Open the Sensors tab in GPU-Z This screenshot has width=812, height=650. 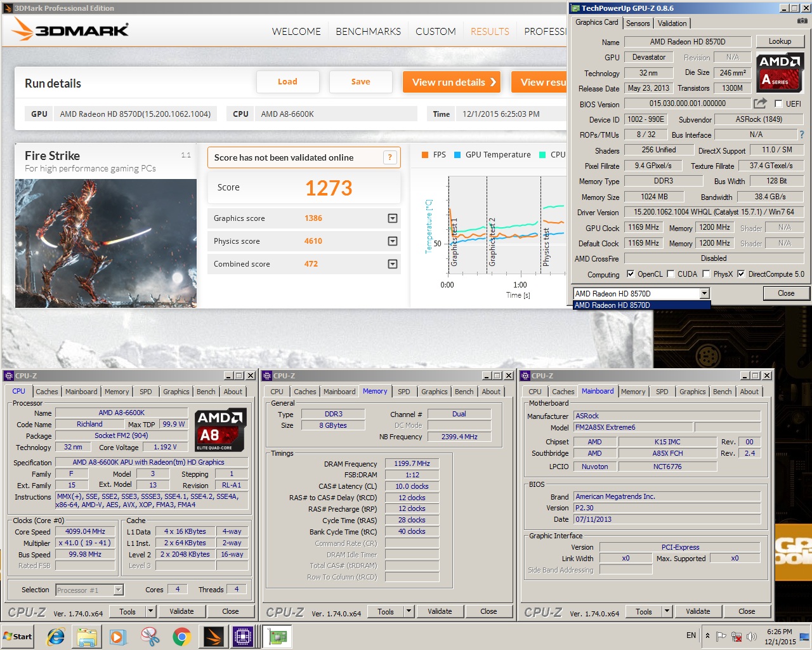point(638,23)
